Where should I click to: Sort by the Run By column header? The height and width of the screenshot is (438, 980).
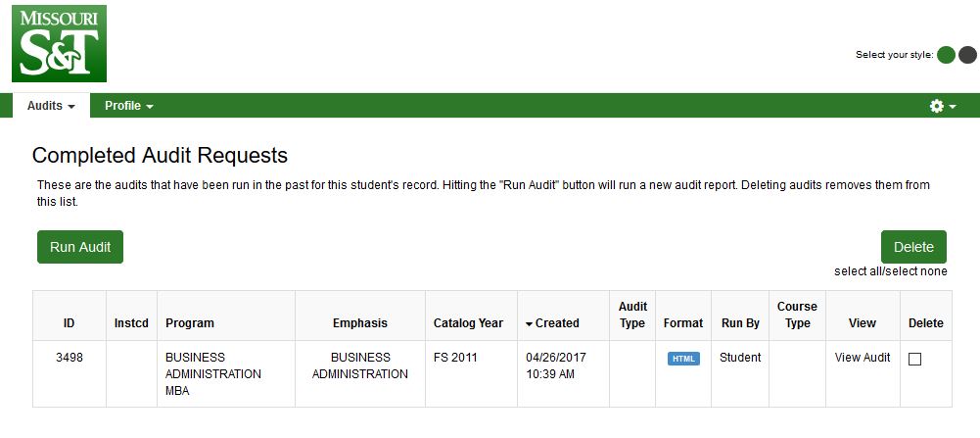point(740,323)
